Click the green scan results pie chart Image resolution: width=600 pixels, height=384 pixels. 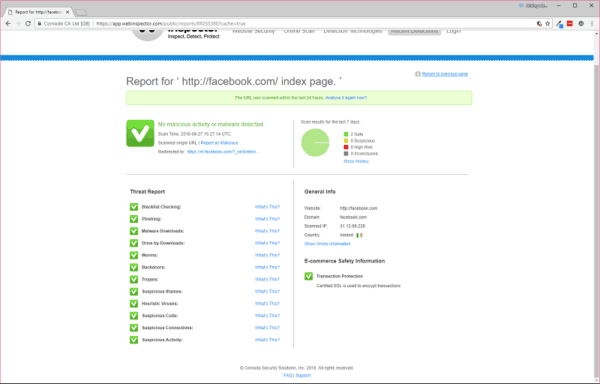[315, 143]
